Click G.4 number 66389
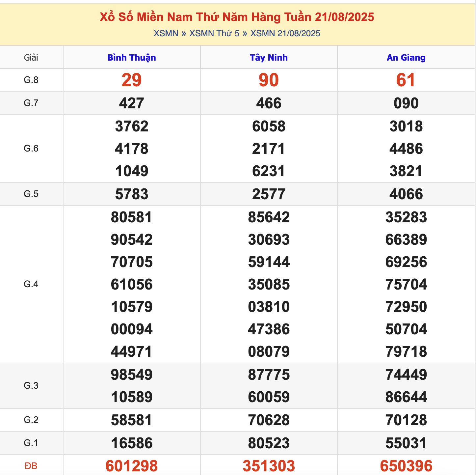Viewport: 476px width, 475px height. [406, 239]
